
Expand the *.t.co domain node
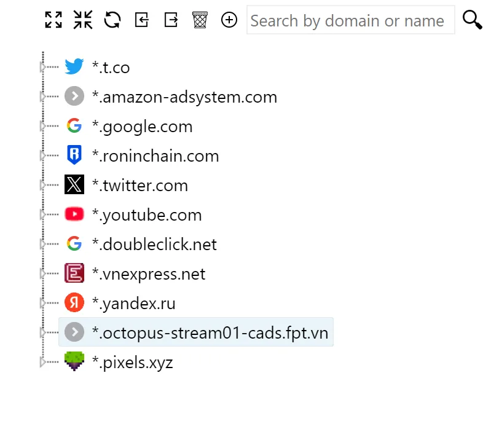[x=42, y=67]
